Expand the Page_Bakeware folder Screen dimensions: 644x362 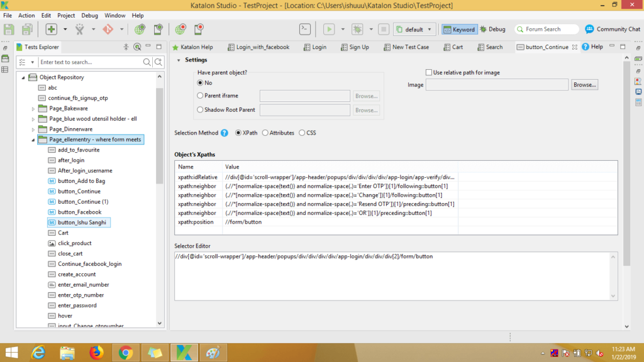point(33,109)
